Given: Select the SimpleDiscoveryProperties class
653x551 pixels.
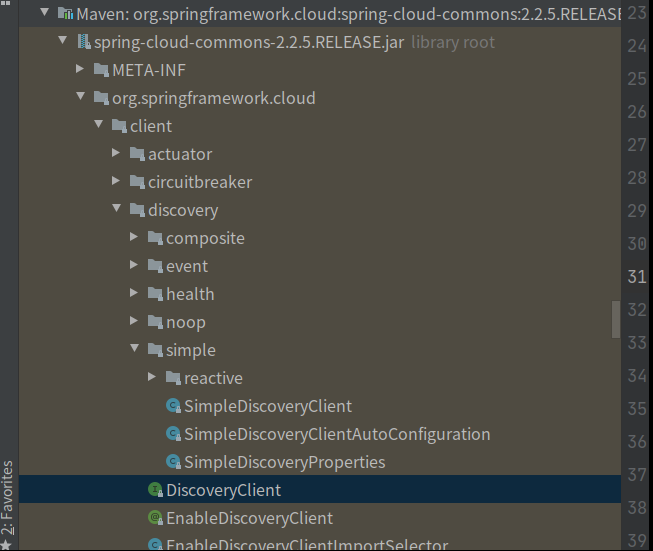Looking at the screenshot, I should (284, 462).
